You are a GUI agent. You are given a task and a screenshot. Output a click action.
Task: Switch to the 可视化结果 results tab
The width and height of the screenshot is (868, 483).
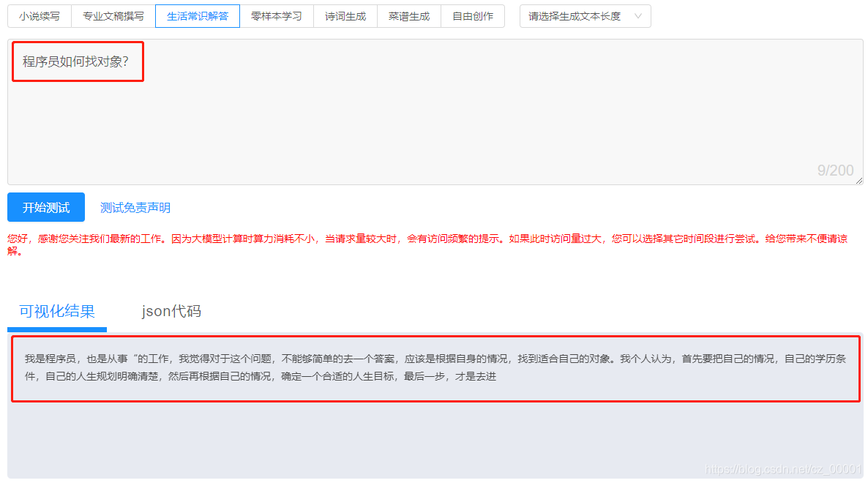(x=56, y=311)
